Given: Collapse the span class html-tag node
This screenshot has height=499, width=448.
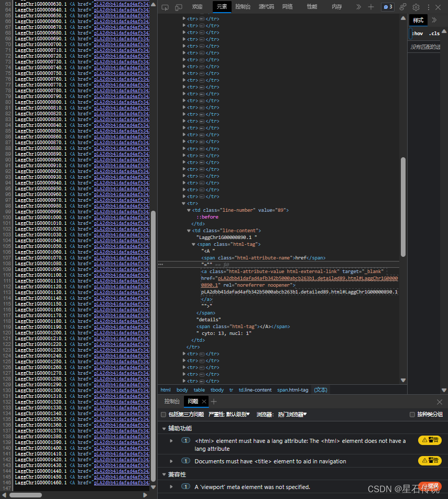Looking at the screenshot, I should pos(193,244).
